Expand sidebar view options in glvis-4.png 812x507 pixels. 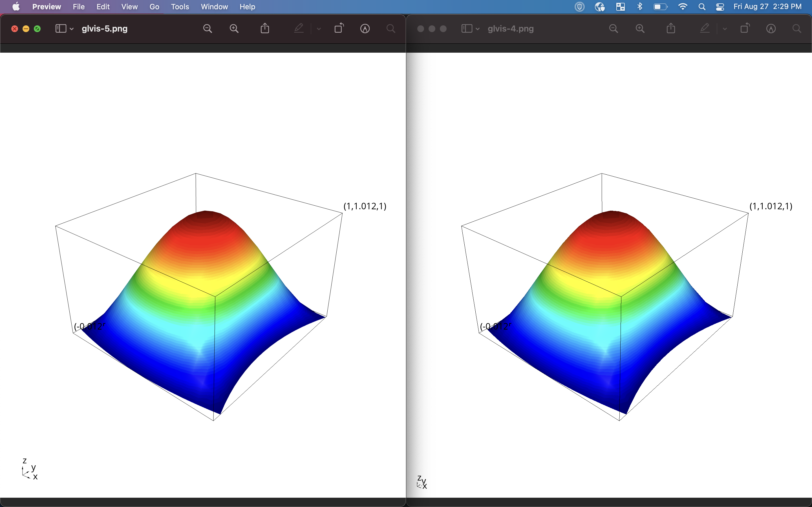477,29
